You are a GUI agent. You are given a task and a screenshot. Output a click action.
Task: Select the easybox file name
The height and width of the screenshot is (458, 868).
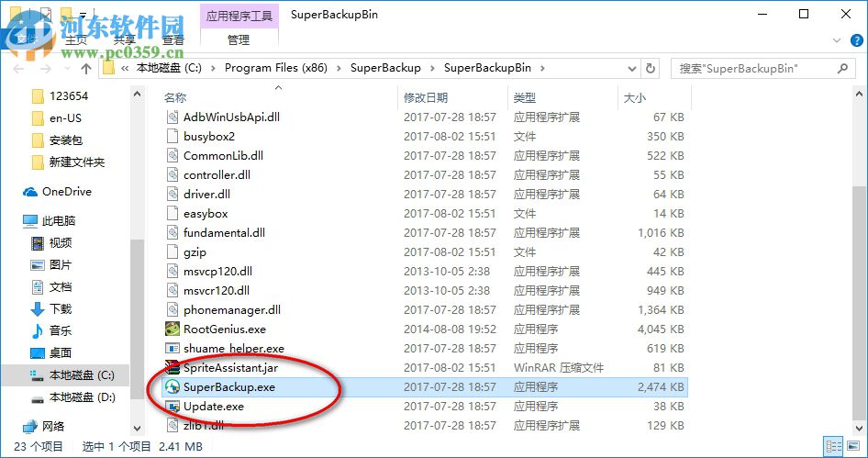(x=206, y=214)
